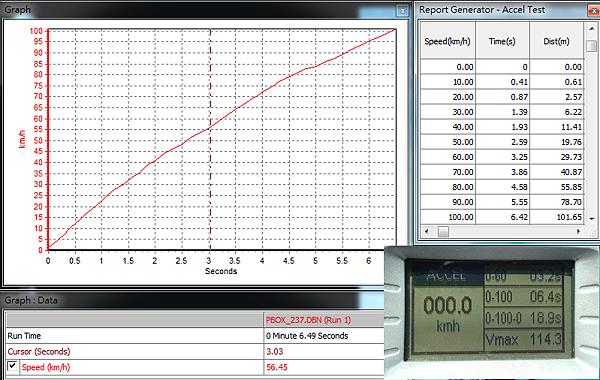Close the Graph panel
This screenshot has height=380, width=600.
402,11
